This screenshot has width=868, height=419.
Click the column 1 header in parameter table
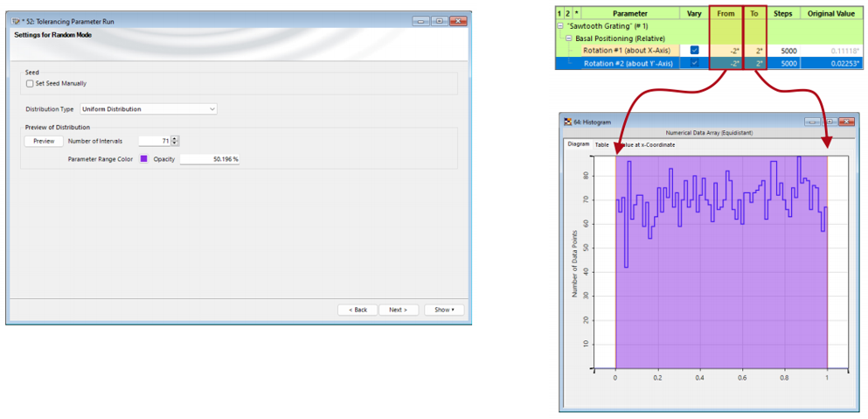559,13
